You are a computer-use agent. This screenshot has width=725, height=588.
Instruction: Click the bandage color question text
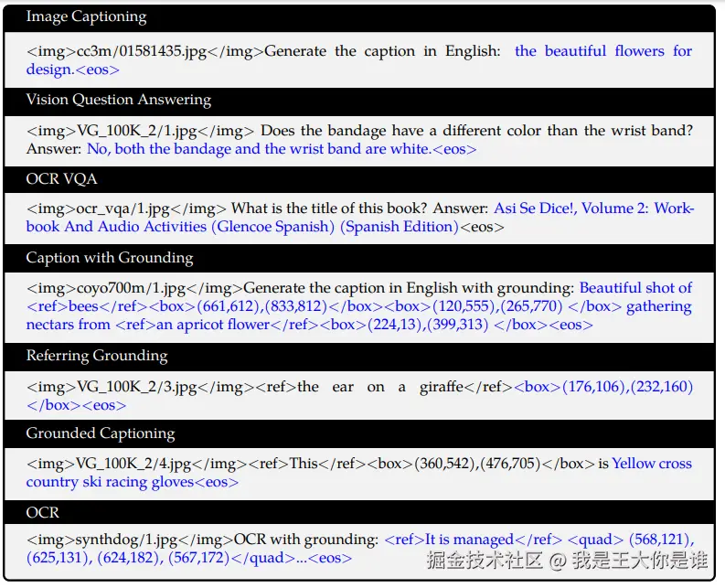pyautogui.click(x=476, y=131)
